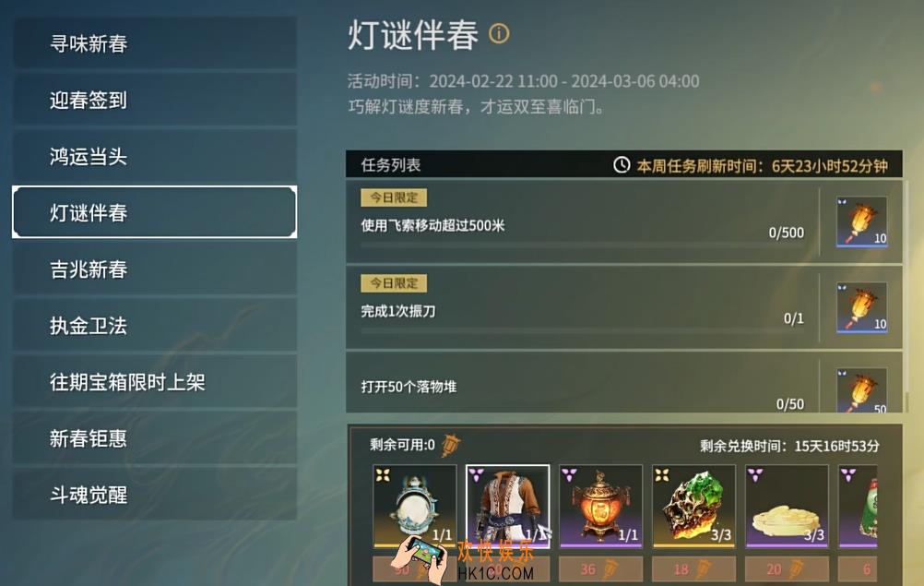The width and height of the screenshot is (924, 586).
Task: Choose the round mirror item in exchange shop
Action: click(415, 507)
